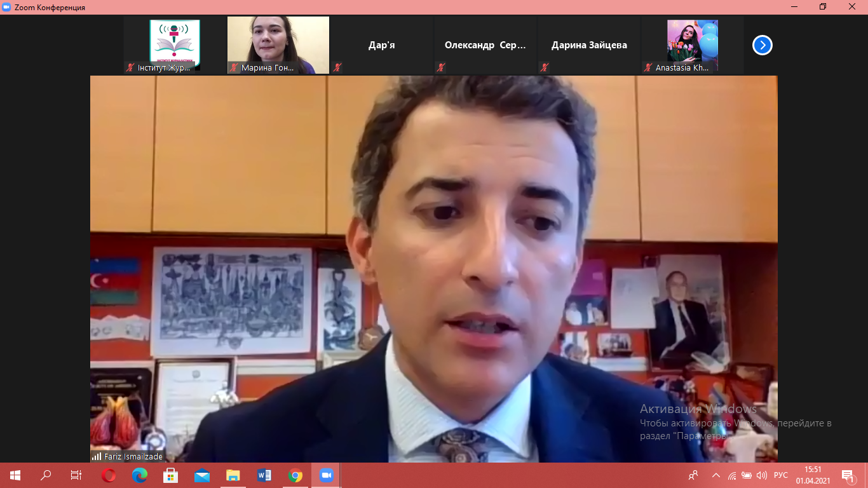Image resolution: width=868 pixels, height=488 pixels.
Task: Launch Microsoft Store from the taskbar
Action: pos(171,475)
